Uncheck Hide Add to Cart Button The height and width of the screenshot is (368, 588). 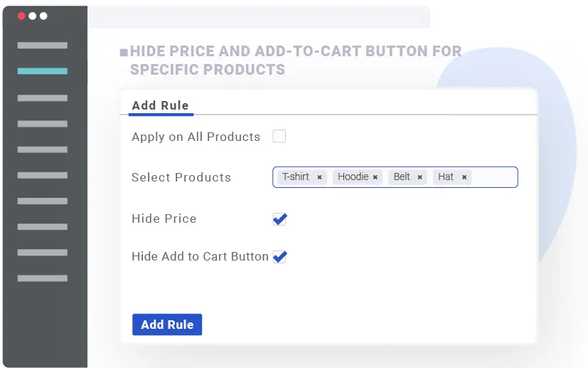[x=279, y=257]
